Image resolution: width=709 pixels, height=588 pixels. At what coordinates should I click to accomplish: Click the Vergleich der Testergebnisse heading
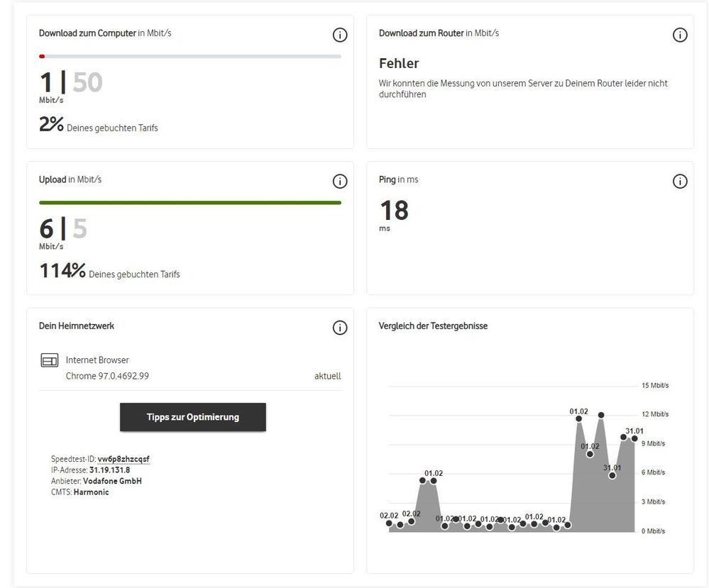(x=433, y=326)
